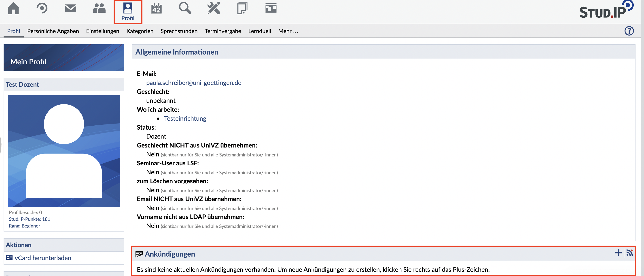Open the Tools wrench icon

click(x=214, y=8)
